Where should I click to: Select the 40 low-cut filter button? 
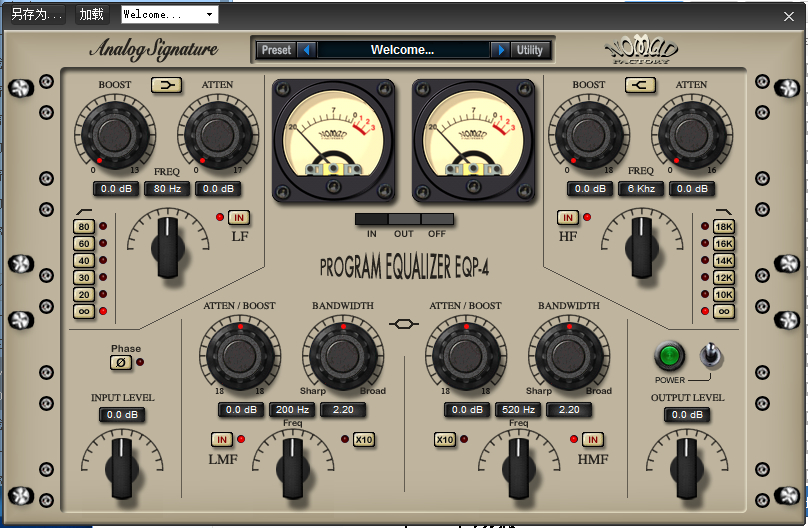tap(84, 261)
